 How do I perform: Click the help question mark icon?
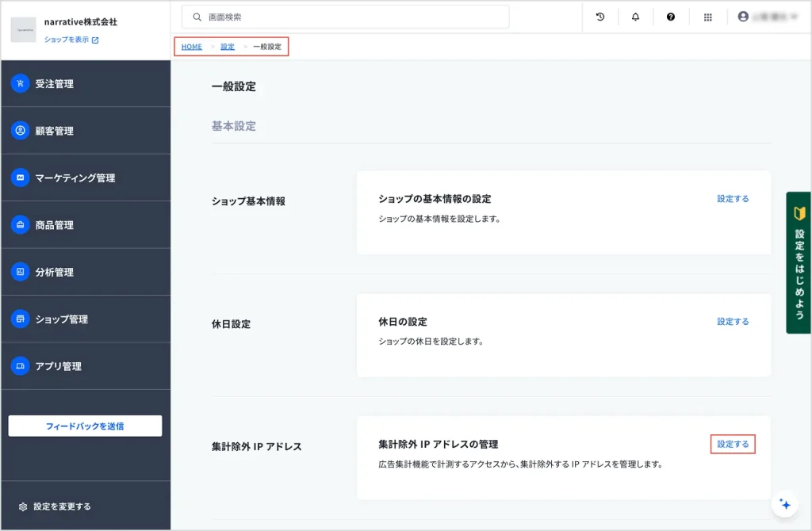671,17
